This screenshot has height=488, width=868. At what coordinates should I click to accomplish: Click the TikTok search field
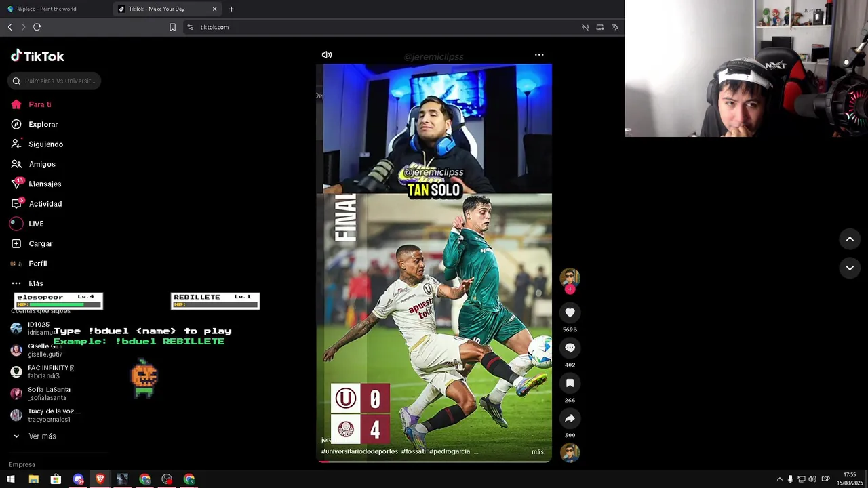click(x=54, y=81)
